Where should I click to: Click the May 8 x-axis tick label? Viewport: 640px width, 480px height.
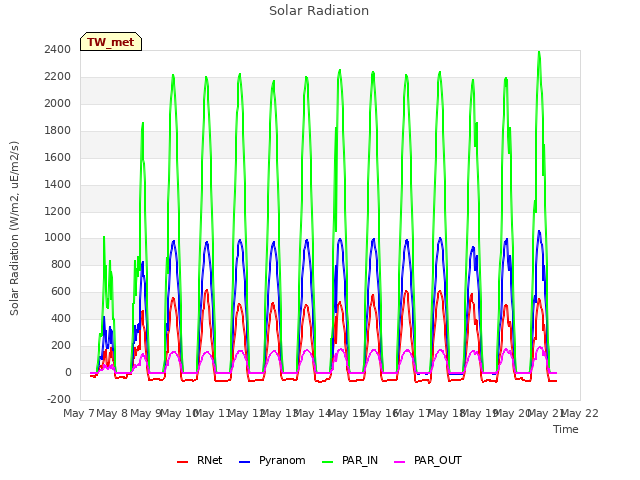(x=112, y=413)
